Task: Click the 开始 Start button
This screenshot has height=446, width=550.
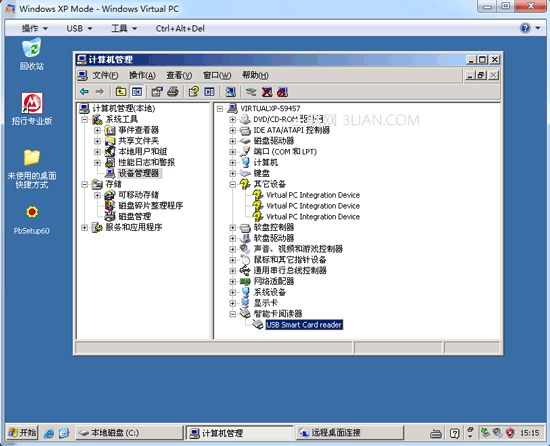Action: 22,433
